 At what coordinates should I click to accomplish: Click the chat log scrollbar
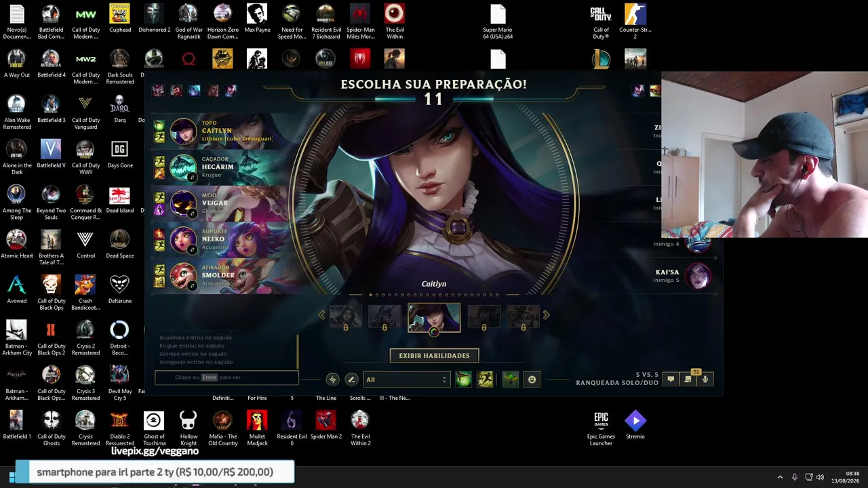coord(298,350)
